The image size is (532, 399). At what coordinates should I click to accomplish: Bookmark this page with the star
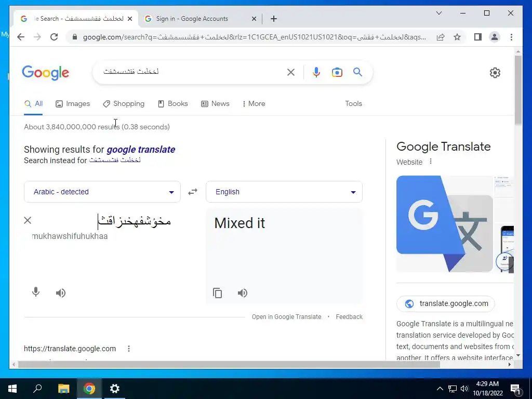tap(457, 37)
